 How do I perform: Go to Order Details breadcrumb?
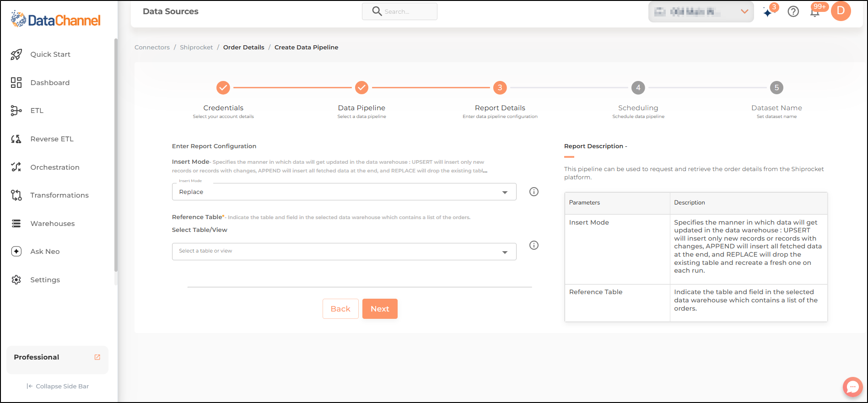[x=244, y=47]
